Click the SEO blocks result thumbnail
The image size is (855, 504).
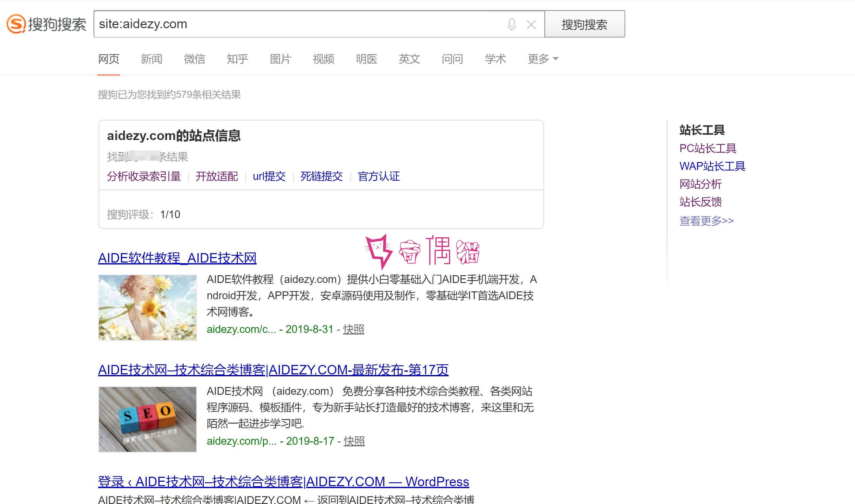tap(148, 419)
